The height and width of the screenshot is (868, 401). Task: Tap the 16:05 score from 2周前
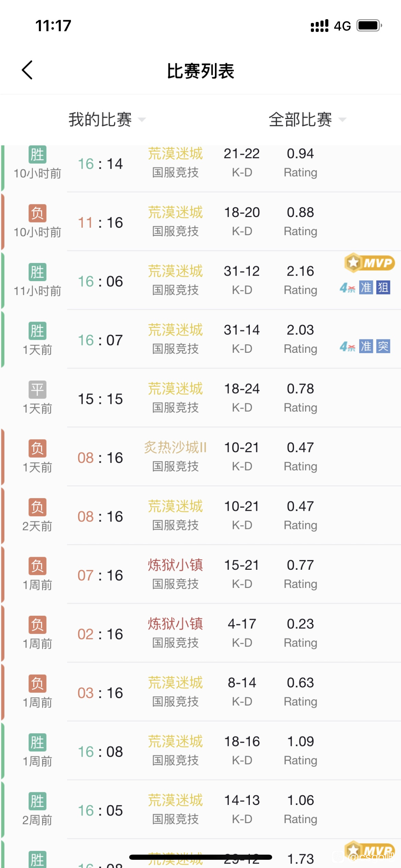click(100, 810)
